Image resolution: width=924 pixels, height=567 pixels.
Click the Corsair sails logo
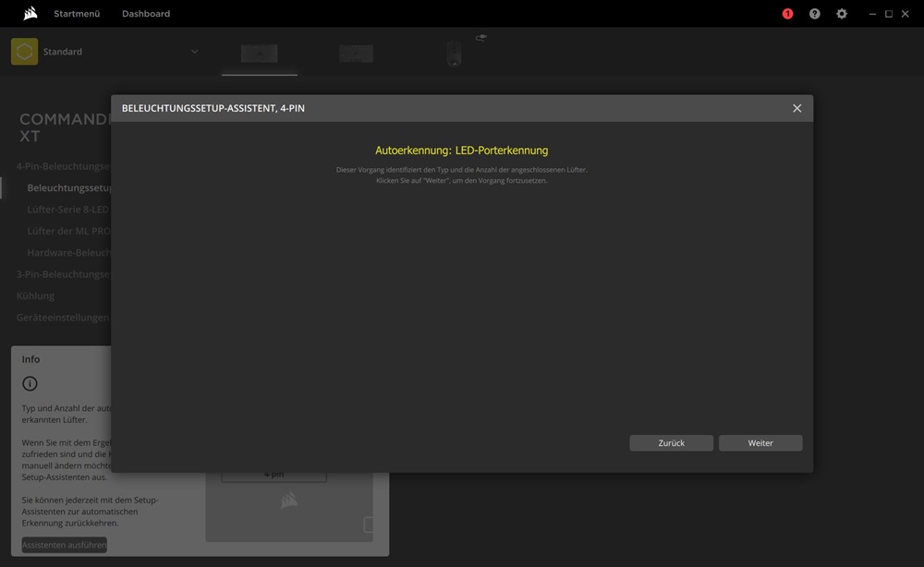coord(30,13)
